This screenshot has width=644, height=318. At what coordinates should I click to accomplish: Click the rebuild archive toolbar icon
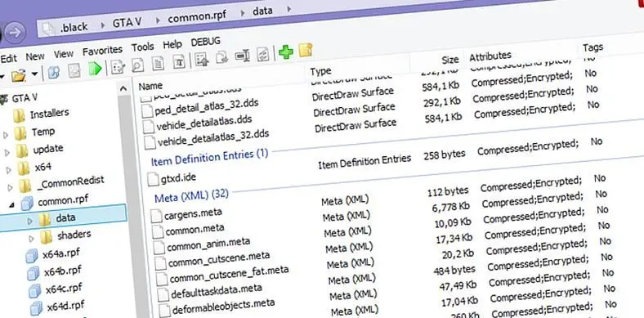coord(54,72)
